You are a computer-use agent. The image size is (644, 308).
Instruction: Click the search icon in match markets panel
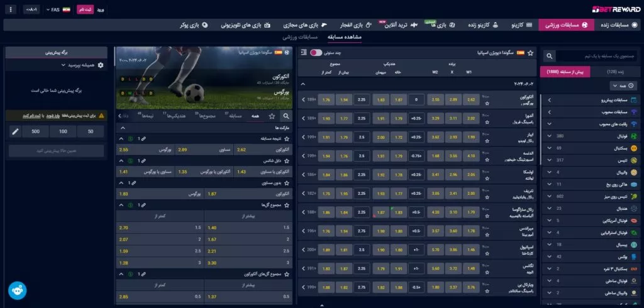(286, 116)
